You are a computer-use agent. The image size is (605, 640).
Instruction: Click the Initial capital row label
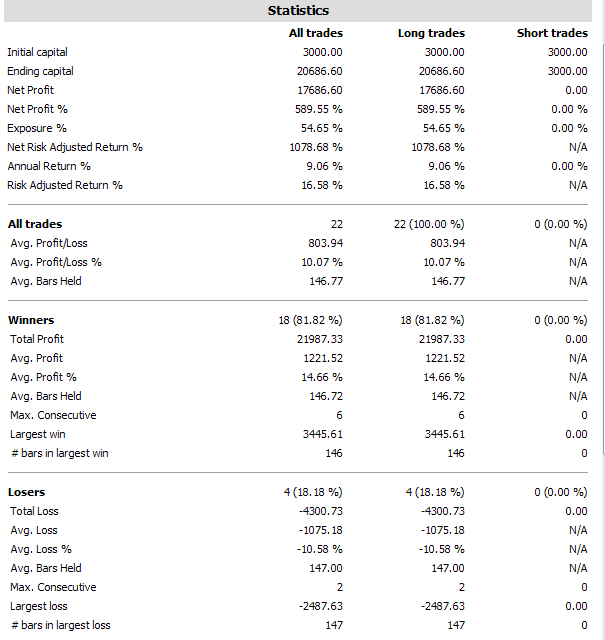pyautogui.click(x=38, y=52)
